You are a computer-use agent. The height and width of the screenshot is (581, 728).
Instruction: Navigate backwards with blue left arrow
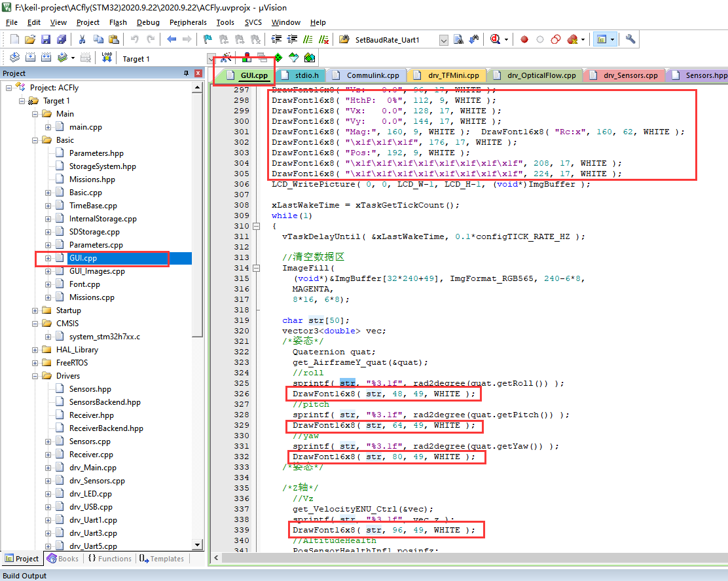[172, 39]
